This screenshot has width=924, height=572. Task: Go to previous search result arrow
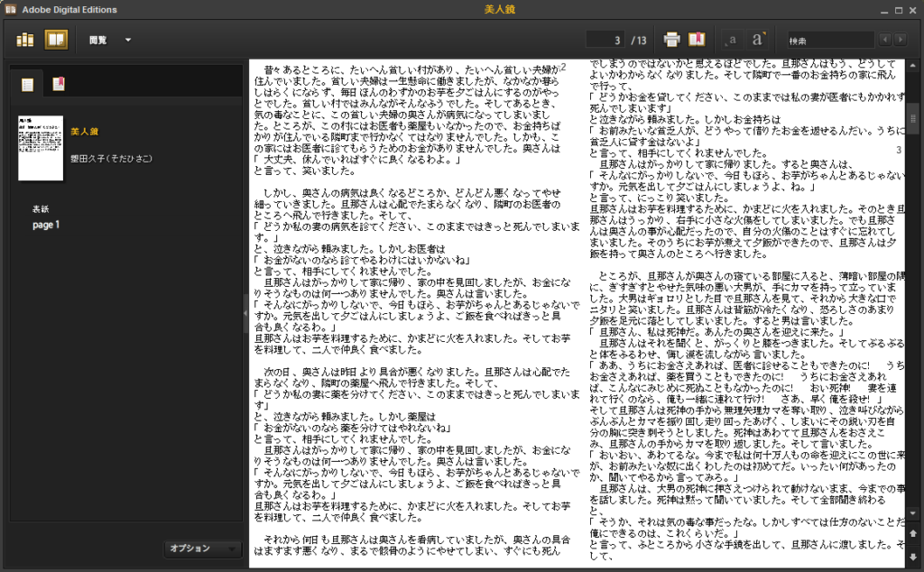885,40
